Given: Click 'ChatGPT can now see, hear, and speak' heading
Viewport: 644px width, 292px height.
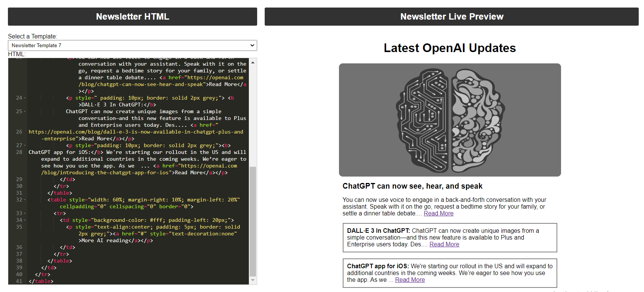Looking at the screenshot, I should 412,186.
